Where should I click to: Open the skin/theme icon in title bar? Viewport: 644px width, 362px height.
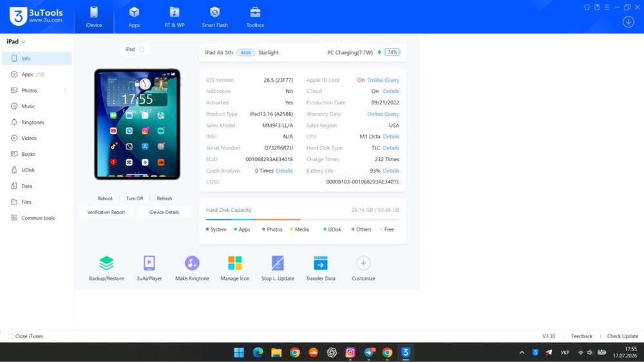(x=587, y=7)
